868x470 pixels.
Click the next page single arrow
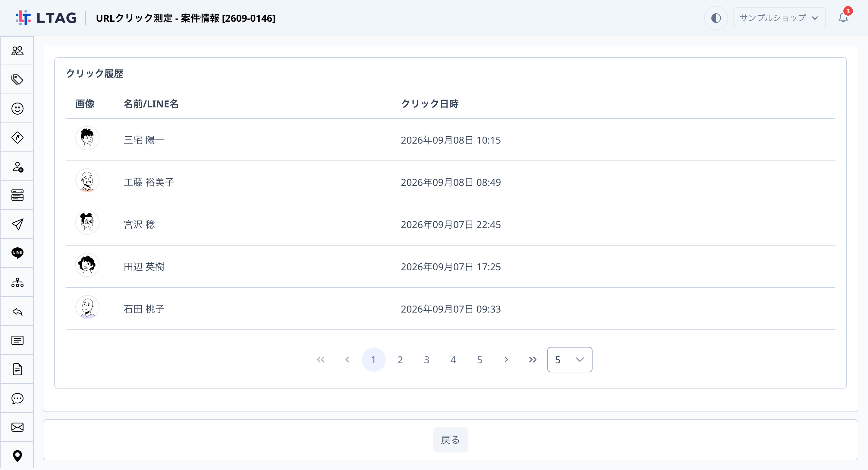pos(506,359)
